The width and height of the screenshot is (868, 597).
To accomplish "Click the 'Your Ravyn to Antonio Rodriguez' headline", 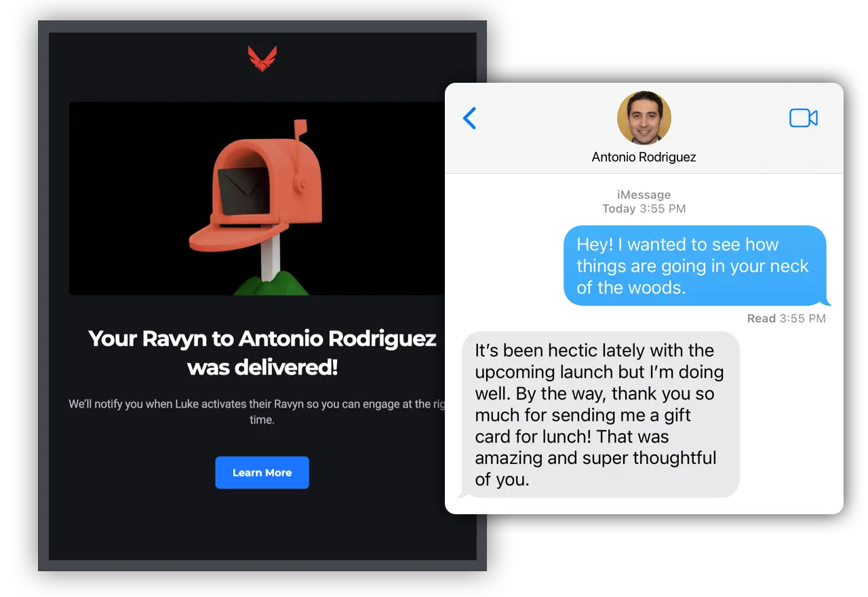I will pos(262,339).
